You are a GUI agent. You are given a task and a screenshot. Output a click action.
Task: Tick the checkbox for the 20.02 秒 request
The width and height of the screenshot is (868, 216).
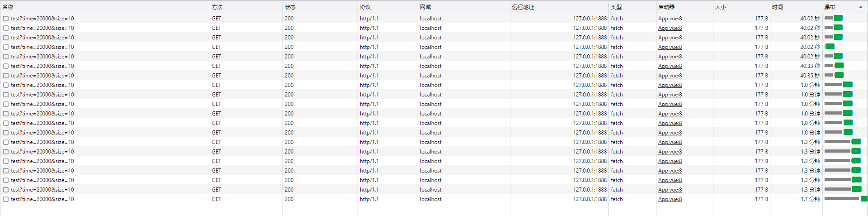tap(6, 47)
